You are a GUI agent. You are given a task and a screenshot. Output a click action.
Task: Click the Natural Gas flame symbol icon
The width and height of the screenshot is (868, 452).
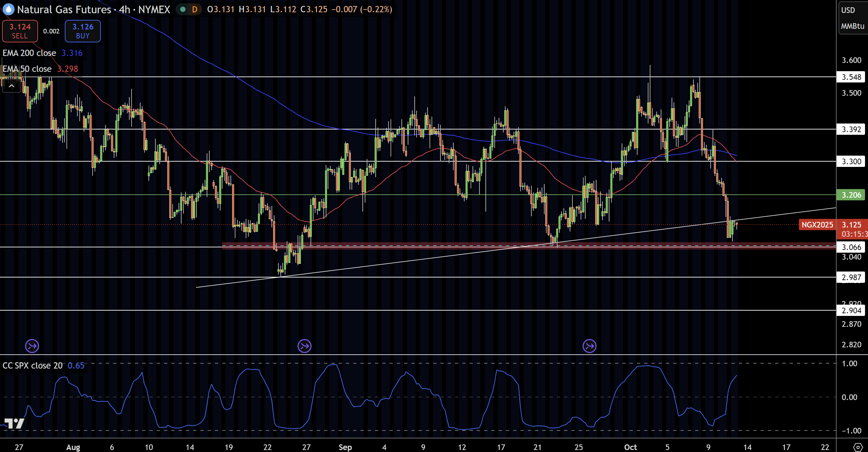pos(8,9)
